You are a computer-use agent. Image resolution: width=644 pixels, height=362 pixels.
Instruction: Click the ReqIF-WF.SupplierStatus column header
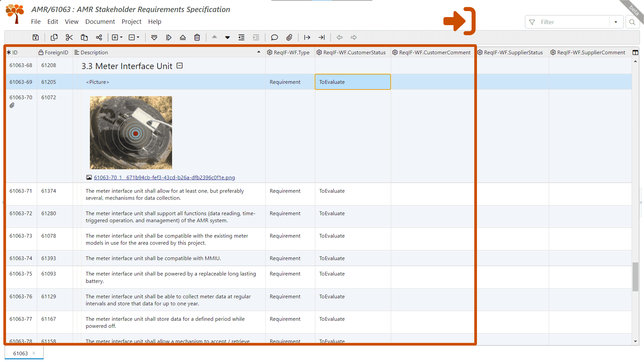coord(513,52)
